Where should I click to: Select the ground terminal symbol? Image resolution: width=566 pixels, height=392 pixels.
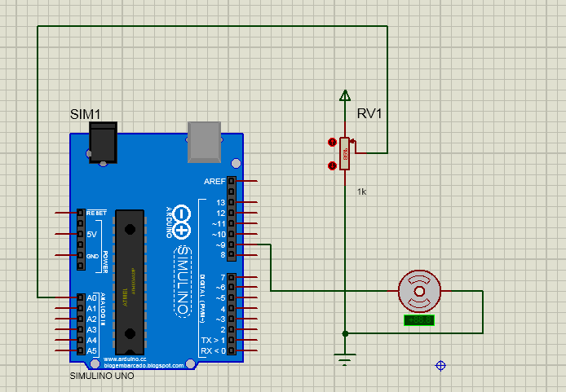pos(345,359)
